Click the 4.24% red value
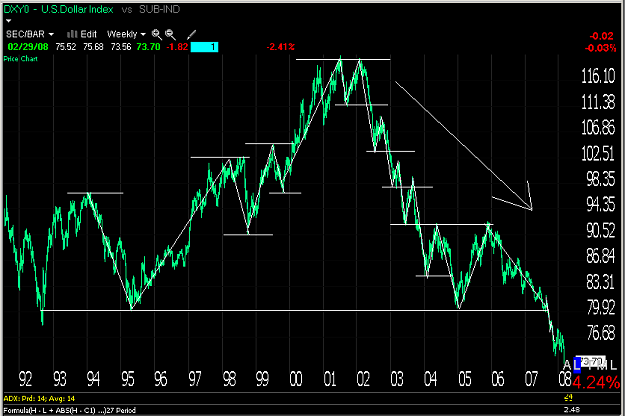 (x=596, y=383)
